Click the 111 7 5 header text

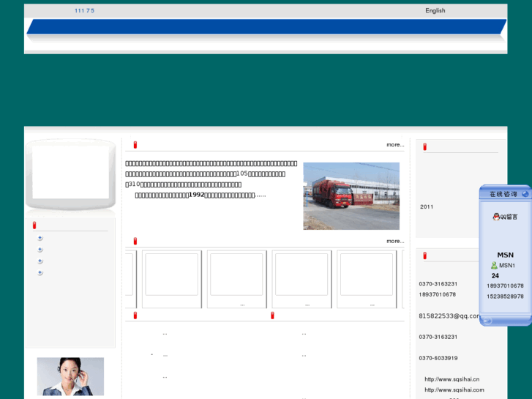[84, 10]
